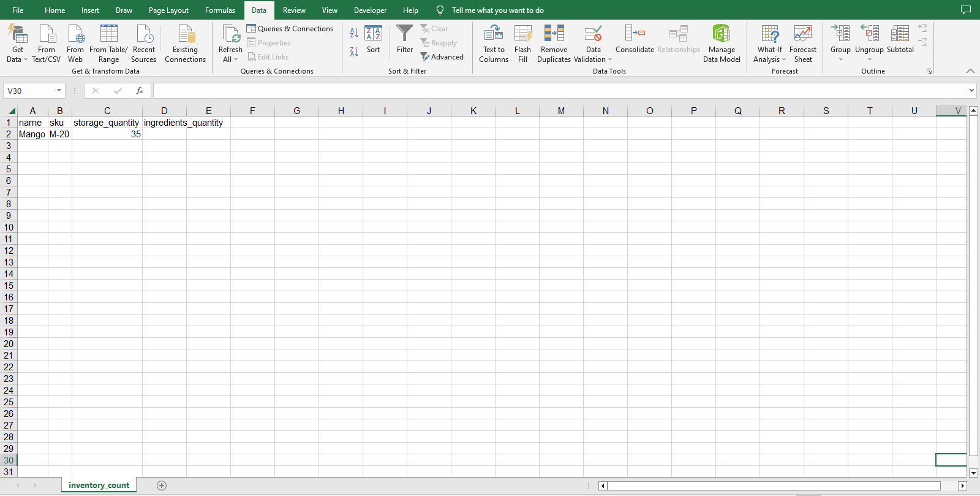Open Recent Sources

coord(144,44)
